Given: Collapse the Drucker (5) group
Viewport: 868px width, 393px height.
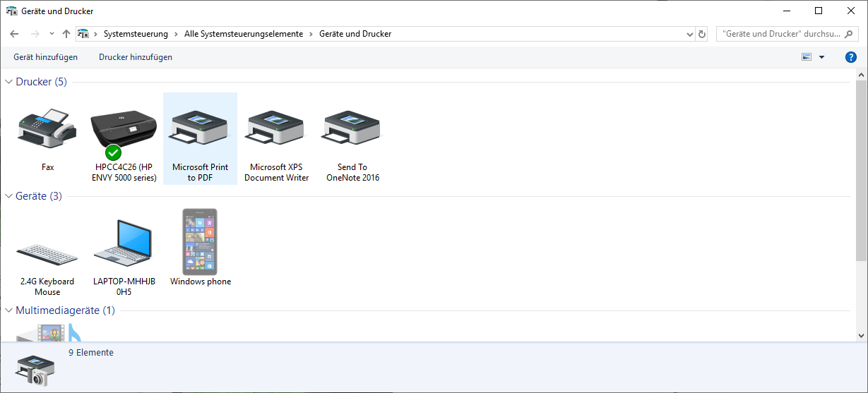Looking at the screenshot, I should point(8,82).
